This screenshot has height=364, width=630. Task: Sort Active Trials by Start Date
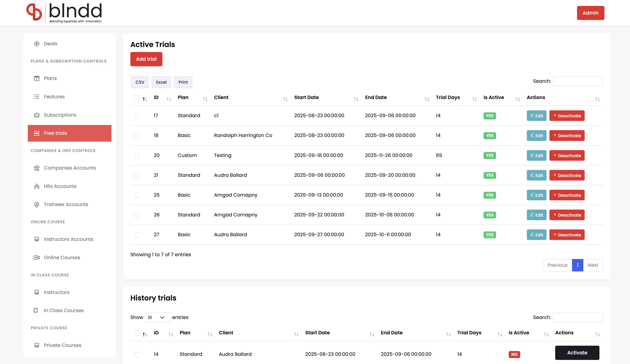(x=356, y=99)
